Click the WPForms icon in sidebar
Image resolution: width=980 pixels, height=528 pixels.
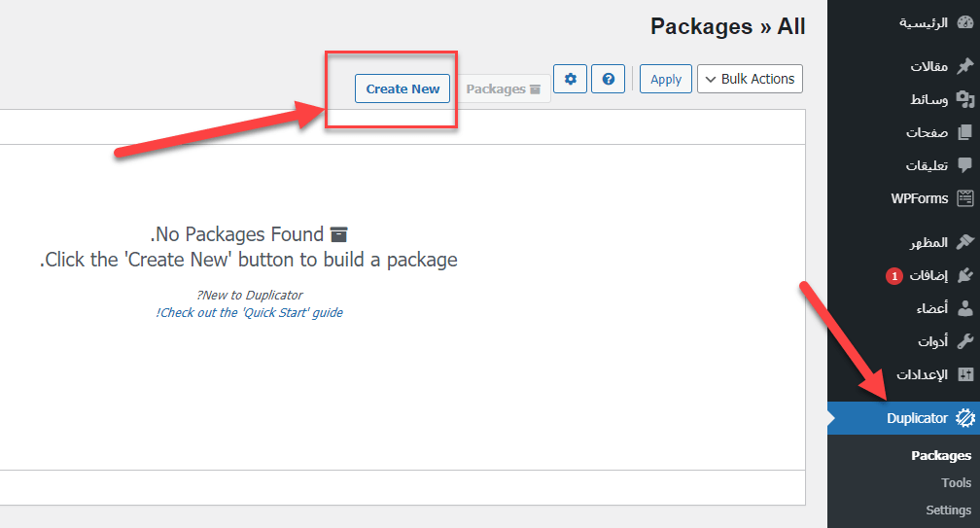[964, 198]
